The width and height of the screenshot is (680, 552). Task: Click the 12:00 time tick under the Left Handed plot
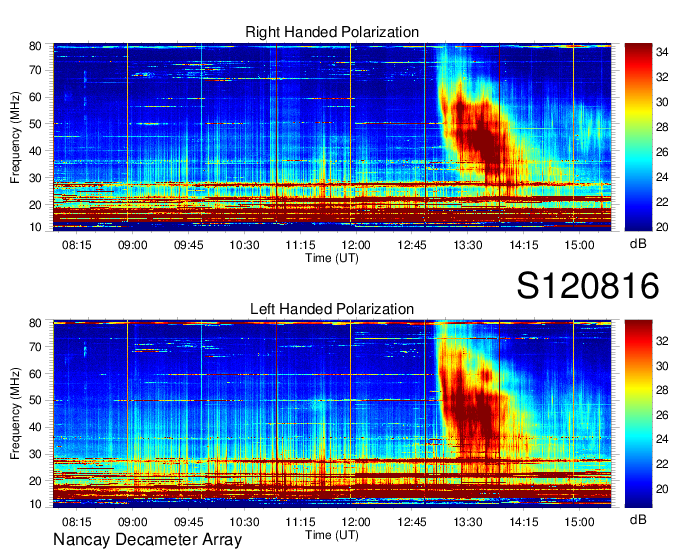point(356,522)
